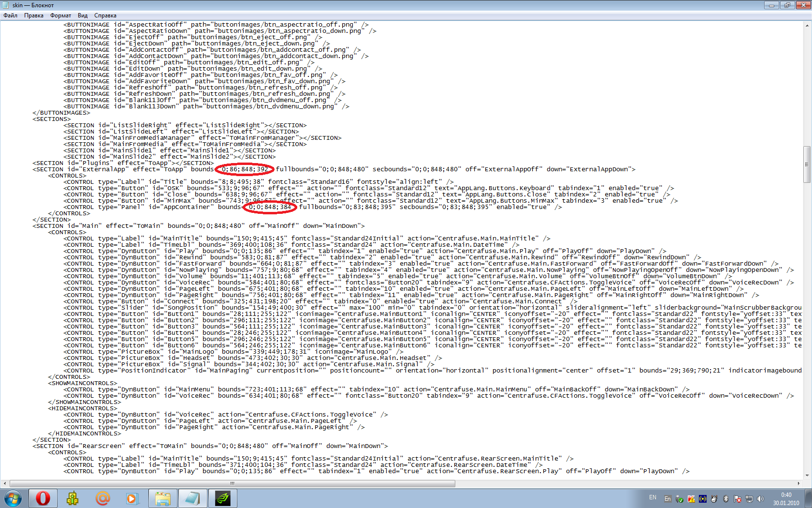
Task: Open the Справка menu
Action: click(x=105, y=15)
